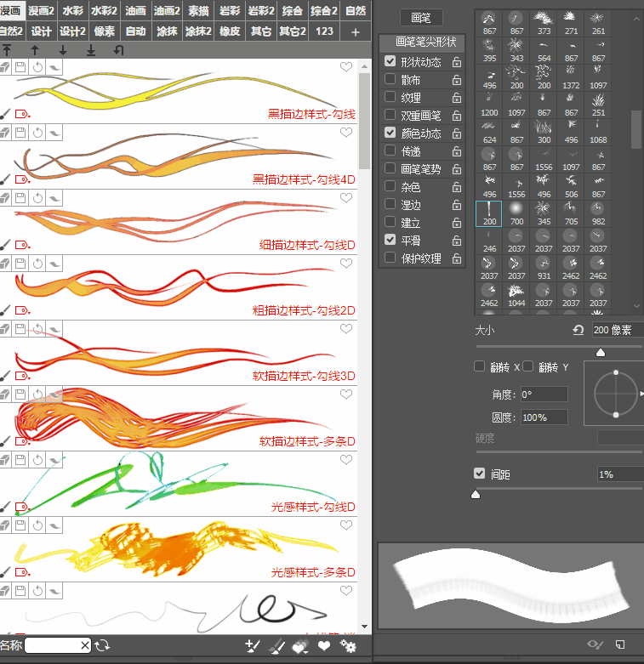Move brush to bottom arrow icon
Screen dimensions: 644x664
pyautogui.click(x=91, y=50)
